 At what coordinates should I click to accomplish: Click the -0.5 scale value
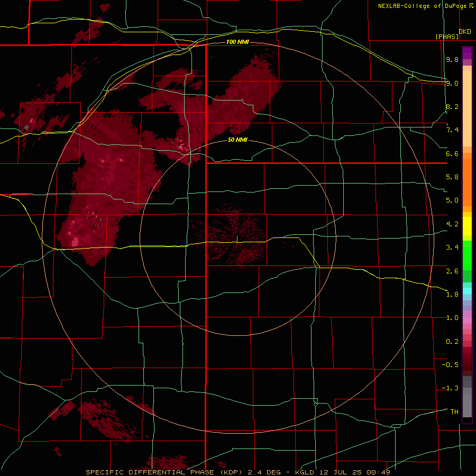pyautogui.click(x=450, y=365)
